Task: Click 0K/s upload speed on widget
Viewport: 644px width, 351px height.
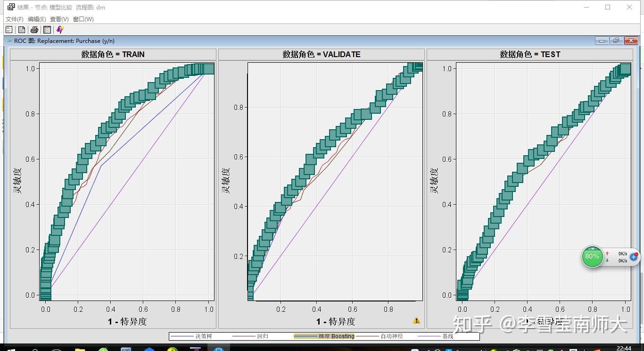Action: click(x=623, y=254)
